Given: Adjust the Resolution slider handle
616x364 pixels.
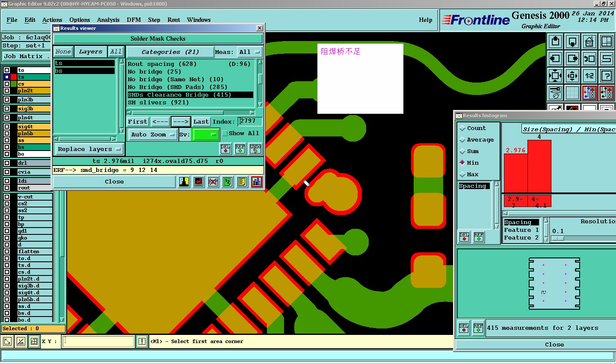Looking at the screenshot, I should 557,239.
